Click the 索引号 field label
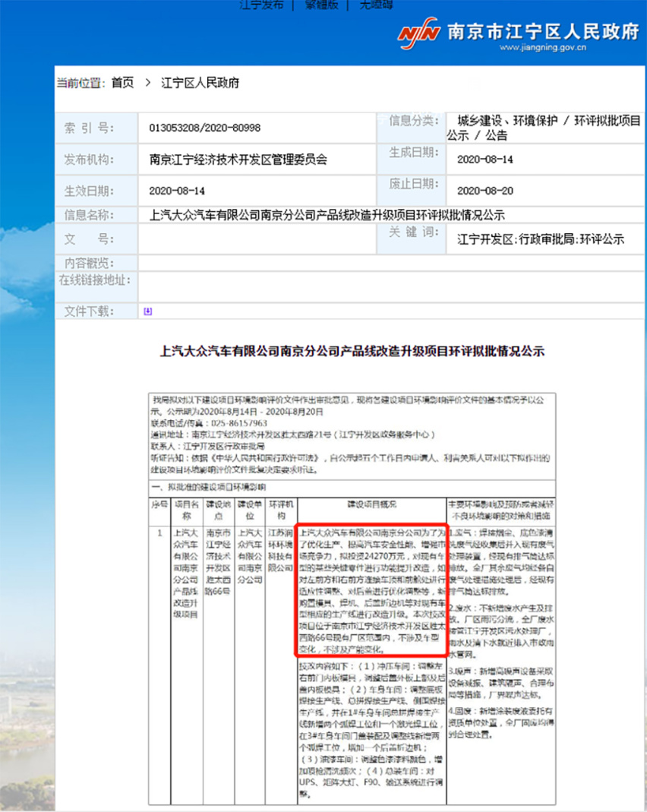 pyautogui.click(x=89, y=128)
